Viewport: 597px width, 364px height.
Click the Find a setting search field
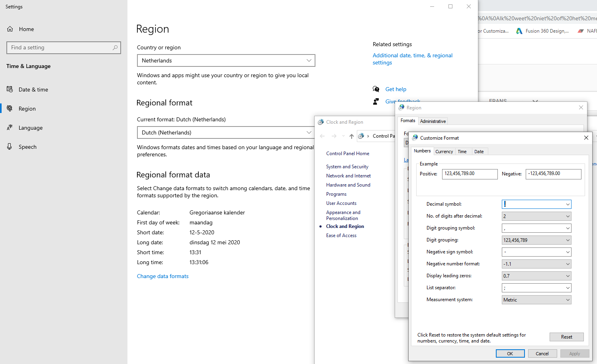point(60,48)
